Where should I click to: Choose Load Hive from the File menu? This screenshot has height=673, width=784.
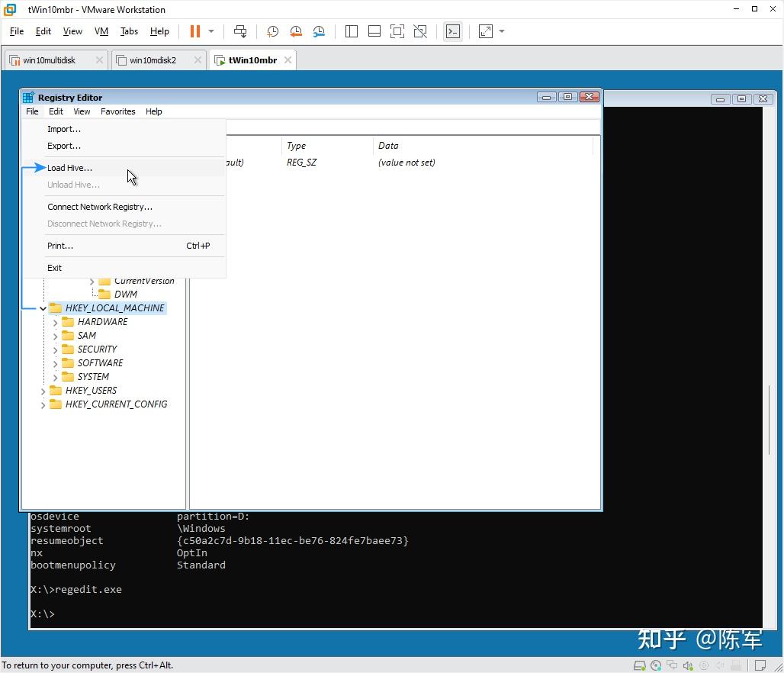[69, 167]
